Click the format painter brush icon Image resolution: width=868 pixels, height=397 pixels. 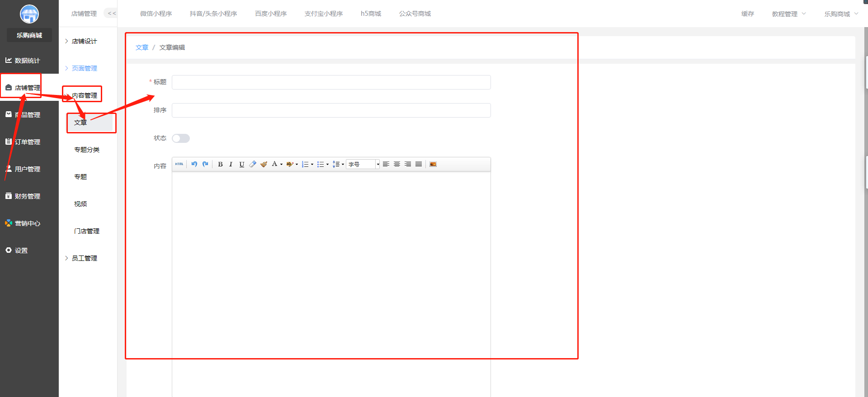(264, 164)
